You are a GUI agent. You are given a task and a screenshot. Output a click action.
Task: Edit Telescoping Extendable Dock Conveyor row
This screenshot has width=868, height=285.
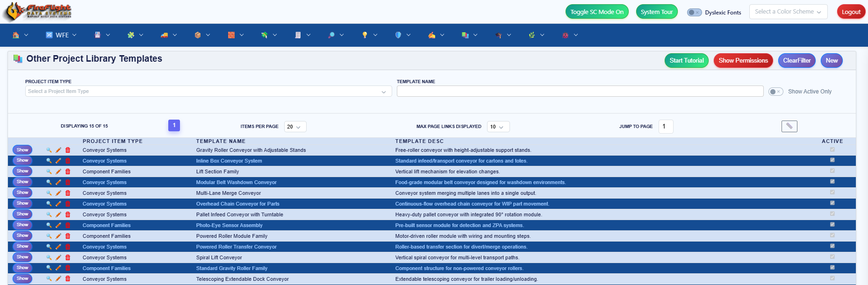click(x=58, y=279)
